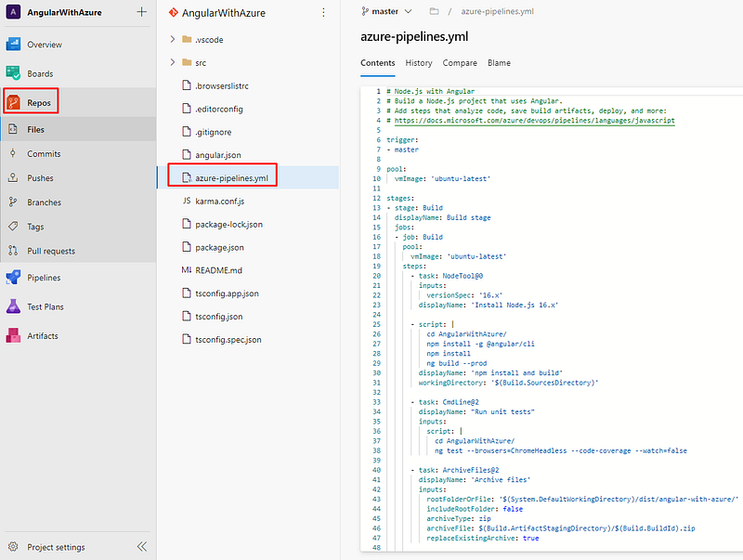Open the docs.microsoft.com link in the YAML
The height and width of the screenshot is (560, 743).
point(535,121)
